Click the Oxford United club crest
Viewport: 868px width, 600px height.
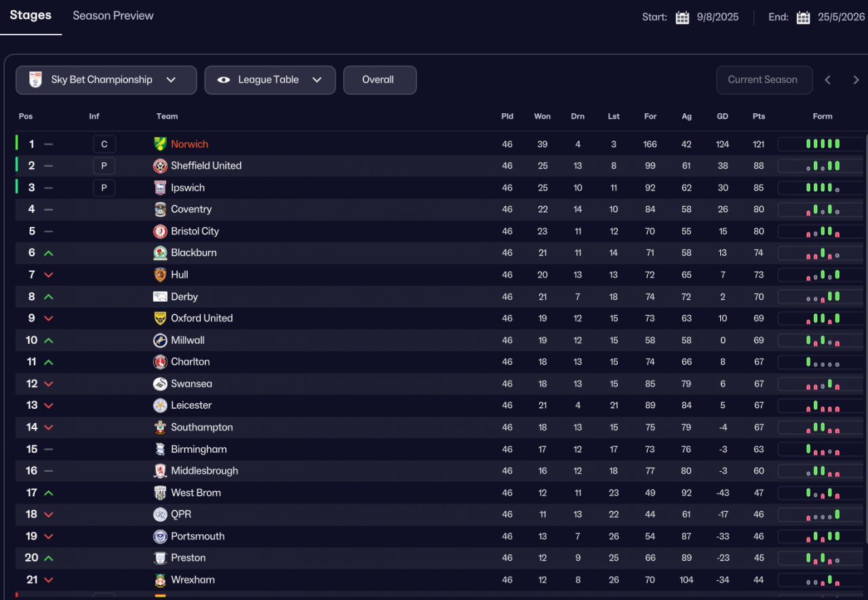[x=160, y=319]
